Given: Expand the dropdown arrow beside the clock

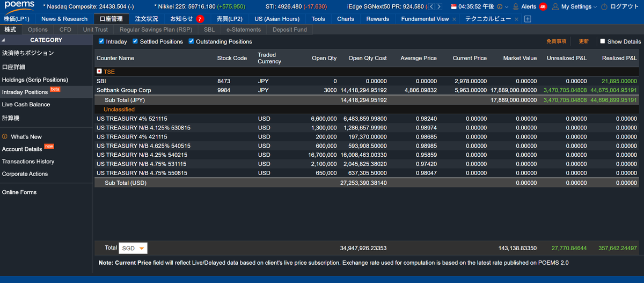Looking at the screenshot, I should (x=507, y=7).
